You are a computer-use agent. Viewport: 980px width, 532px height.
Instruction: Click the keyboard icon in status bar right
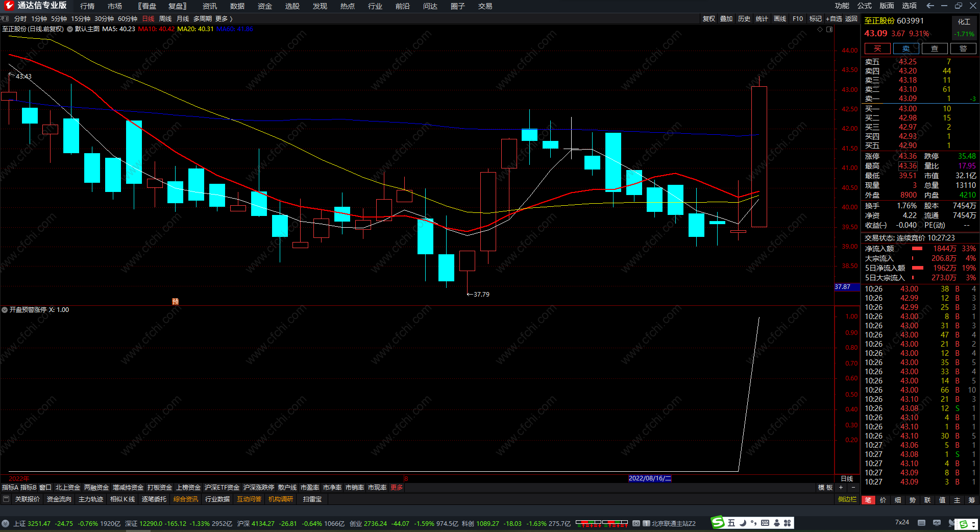[x=921, y=523]
